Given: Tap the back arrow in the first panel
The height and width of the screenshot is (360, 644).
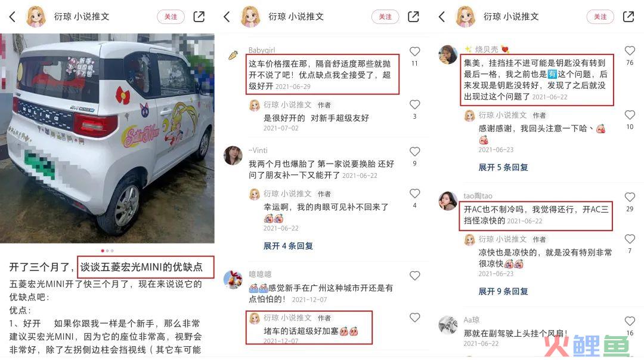Looking at the screenshot, I should [13, 17].
